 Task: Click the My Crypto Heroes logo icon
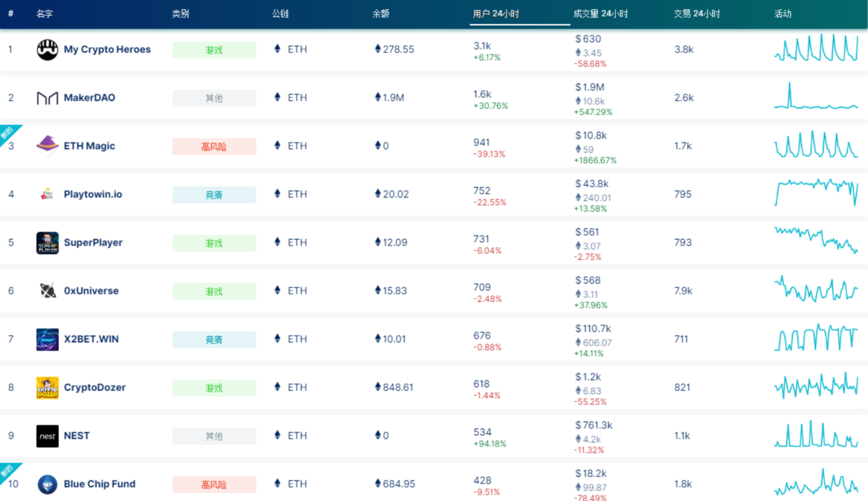47,50
